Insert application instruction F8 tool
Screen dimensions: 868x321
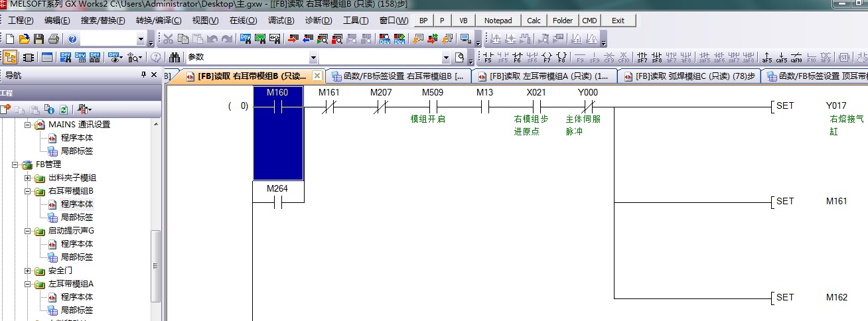pyautogui.click(x=561, y=57)
